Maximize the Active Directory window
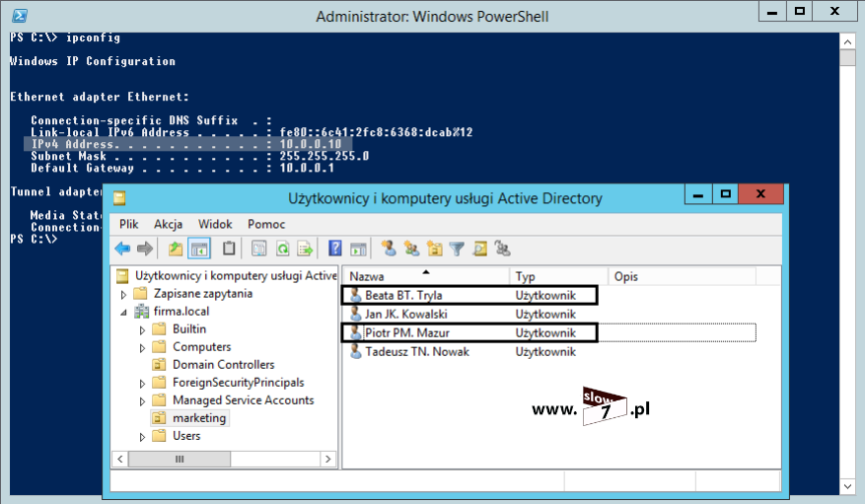865x504 pixels. tap(725, 193)
